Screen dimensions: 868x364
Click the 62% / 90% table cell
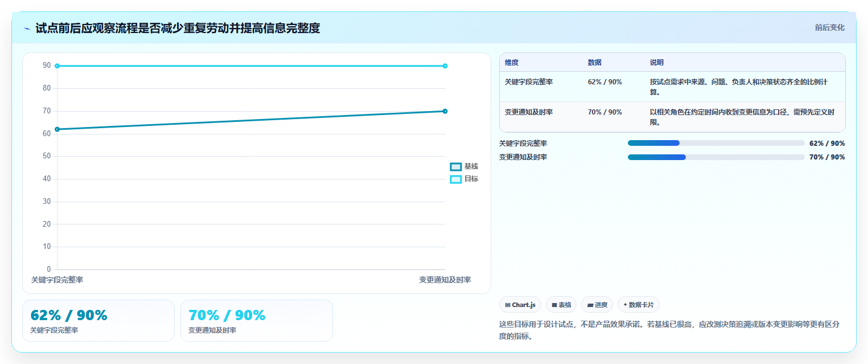(605, 82)
